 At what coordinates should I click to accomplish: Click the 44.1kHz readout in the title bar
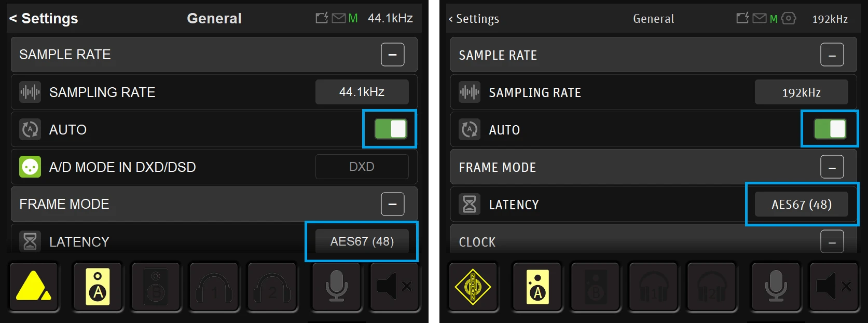pos(390,18)
